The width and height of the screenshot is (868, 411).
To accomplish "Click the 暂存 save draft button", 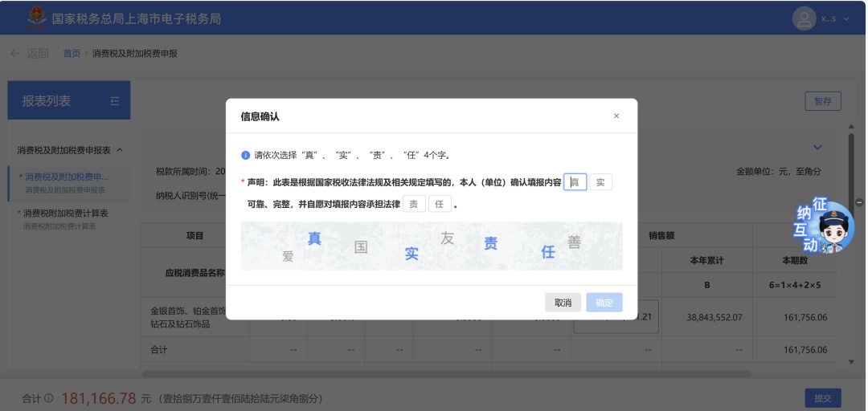I will pyautogui.click(x=823, y=101).
